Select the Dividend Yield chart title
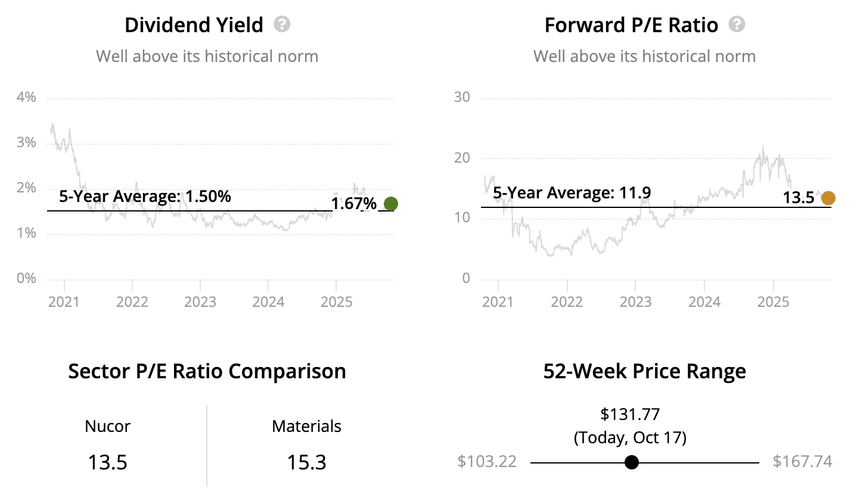This screenshot has height=504, width=857. click(x=194, y=25)
